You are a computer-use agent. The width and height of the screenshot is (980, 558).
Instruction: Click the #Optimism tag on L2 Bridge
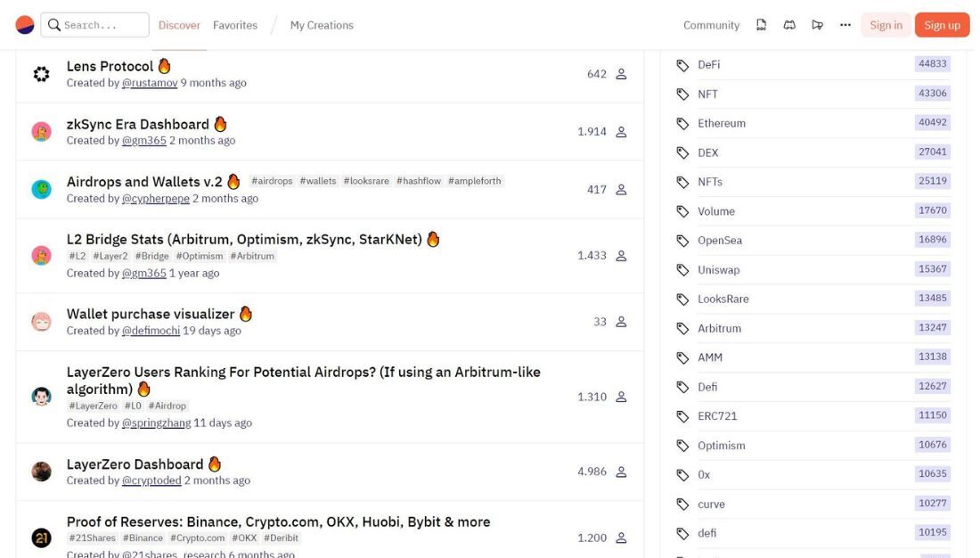(200, 256)
